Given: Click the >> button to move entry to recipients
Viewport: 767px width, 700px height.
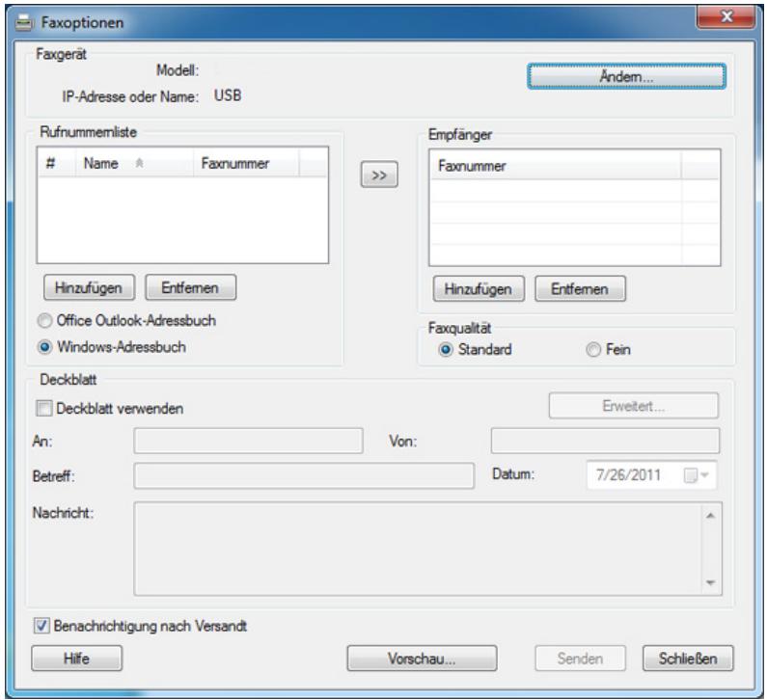Looking at the screenshot, I should (379, 175).
